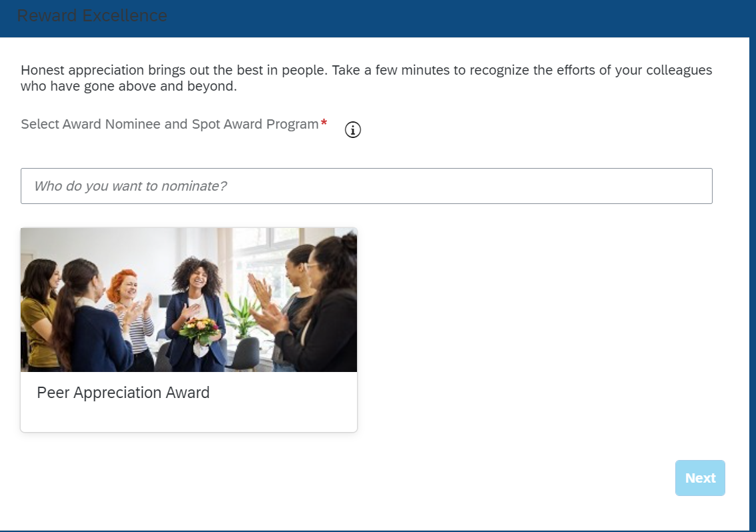Click the Reward Excellence header title
Image resolution: width=756 pixels, height=532 pixels.
point(92,15)
